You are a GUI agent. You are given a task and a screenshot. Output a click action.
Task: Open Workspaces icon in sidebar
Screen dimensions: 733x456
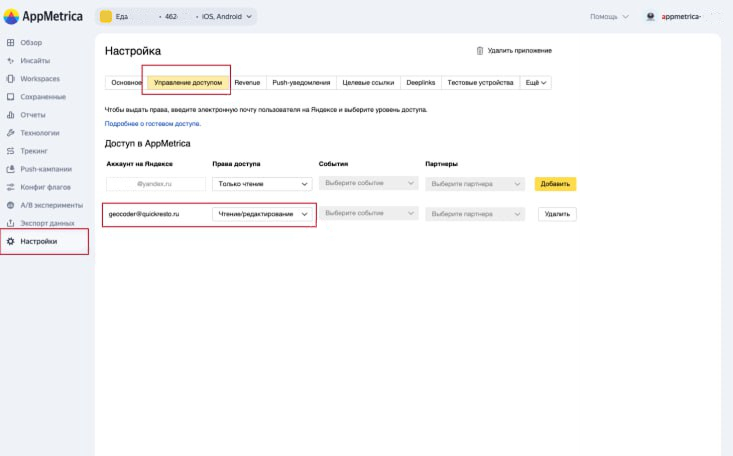click(10, 78)
